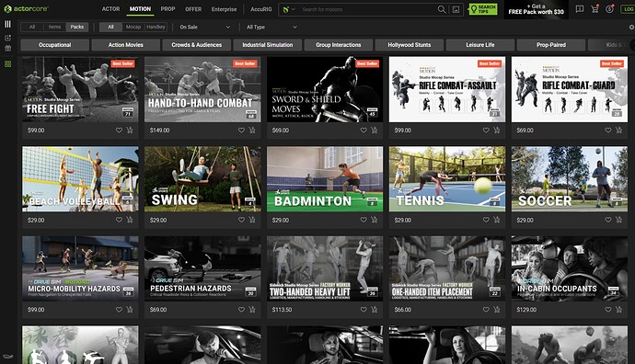Filter by Crowds & Audiences category

click(x=196, y=45)
